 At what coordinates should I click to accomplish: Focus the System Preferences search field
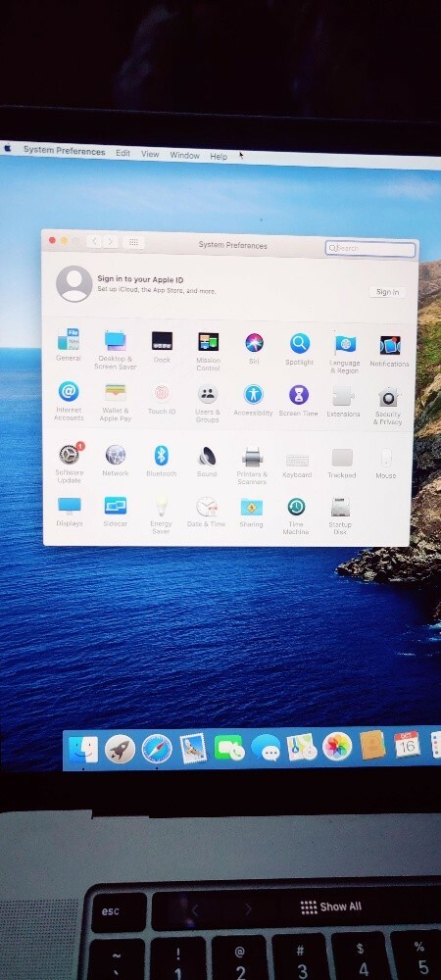(370, 249)
